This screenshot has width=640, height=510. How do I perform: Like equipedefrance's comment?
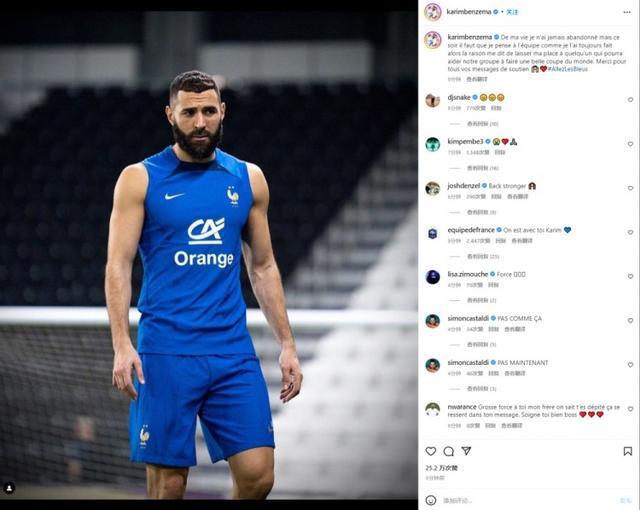click(x=630, y=232)
